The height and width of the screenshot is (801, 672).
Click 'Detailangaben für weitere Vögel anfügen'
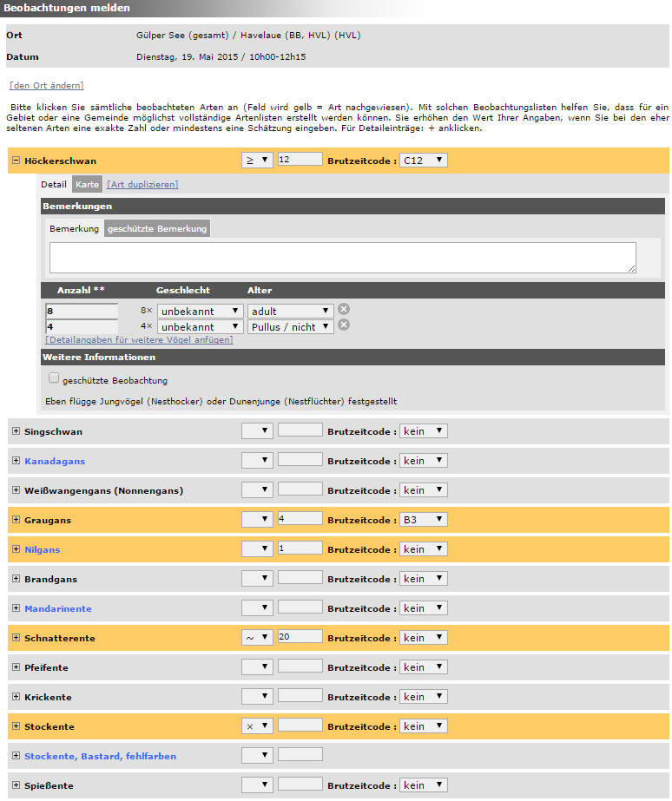tap(139, 339)
